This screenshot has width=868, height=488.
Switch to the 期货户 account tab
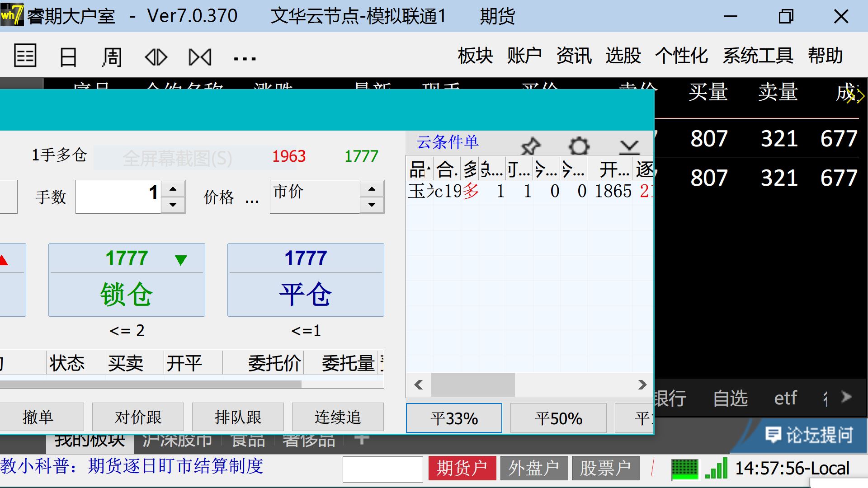point(462,468)
